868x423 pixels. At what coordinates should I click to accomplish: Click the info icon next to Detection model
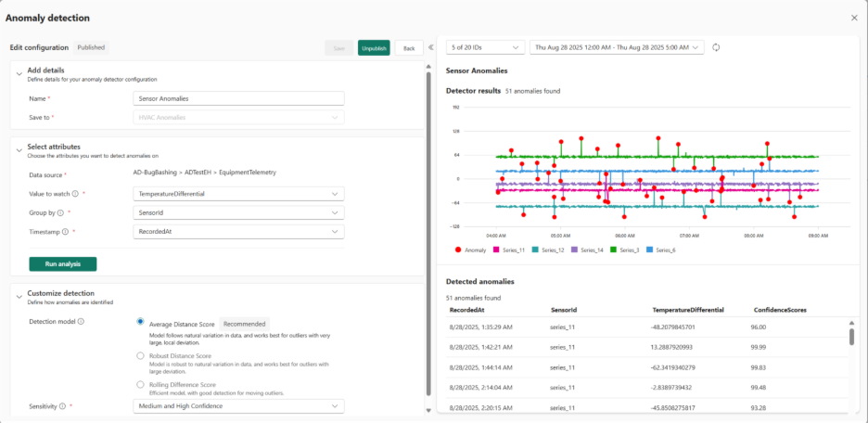pos(81,322)
